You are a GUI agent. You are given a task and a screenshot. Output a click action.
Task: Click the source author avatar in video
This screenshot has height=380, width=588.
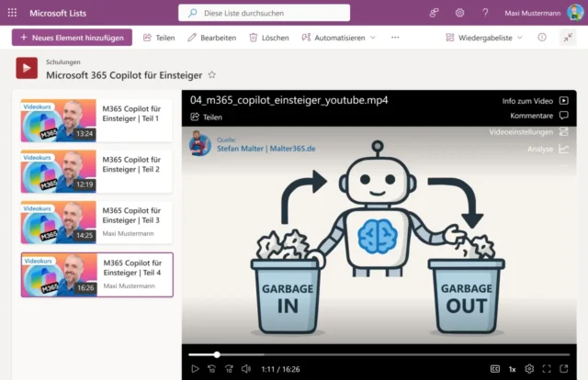(200, 143)
